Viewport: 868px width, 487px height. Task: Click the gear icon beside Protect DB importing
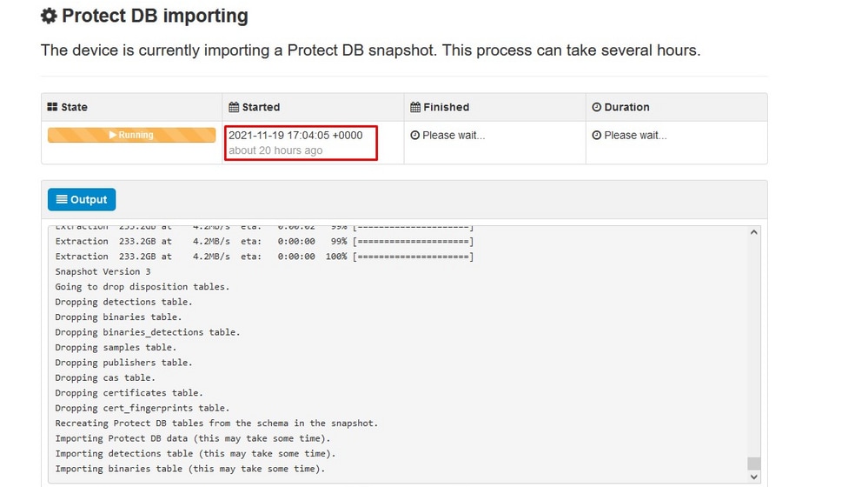click(x=49, y=16)
